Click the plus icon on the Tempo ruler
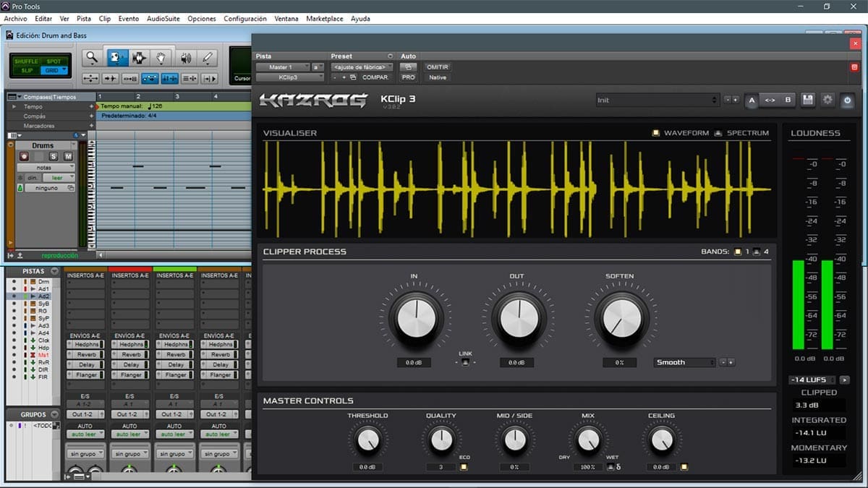Image resolution: width=868 pixels, height=488 pixels. pos(92,106)
